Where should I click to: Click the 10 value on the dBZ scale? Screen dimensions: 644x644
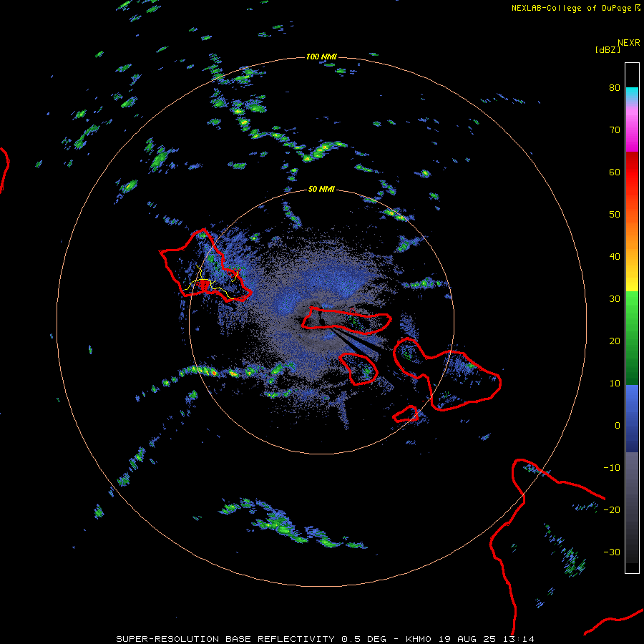[x=615, y=384]
